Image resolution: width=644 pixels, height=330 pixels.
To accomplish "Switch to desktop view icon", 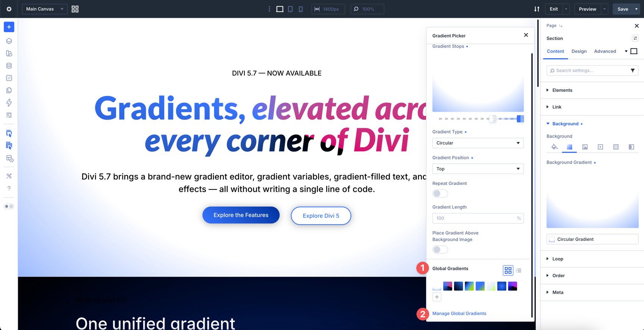I will tap(280, 9).
